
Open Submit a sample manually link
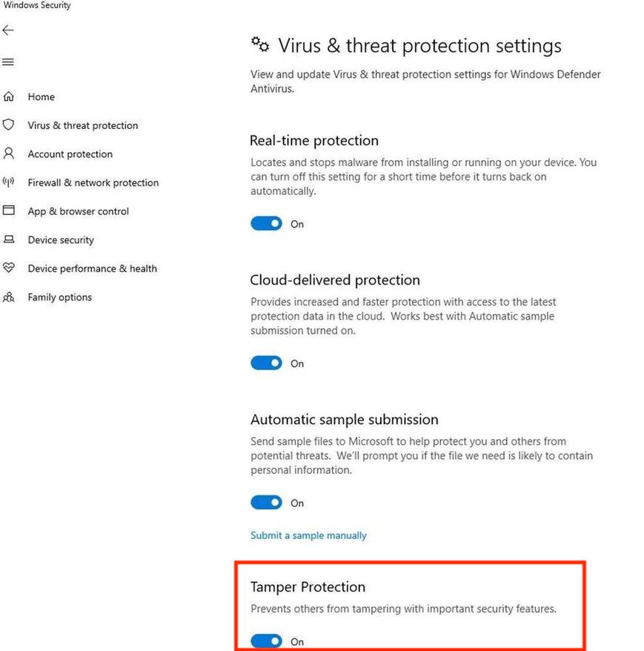(308, 535)
